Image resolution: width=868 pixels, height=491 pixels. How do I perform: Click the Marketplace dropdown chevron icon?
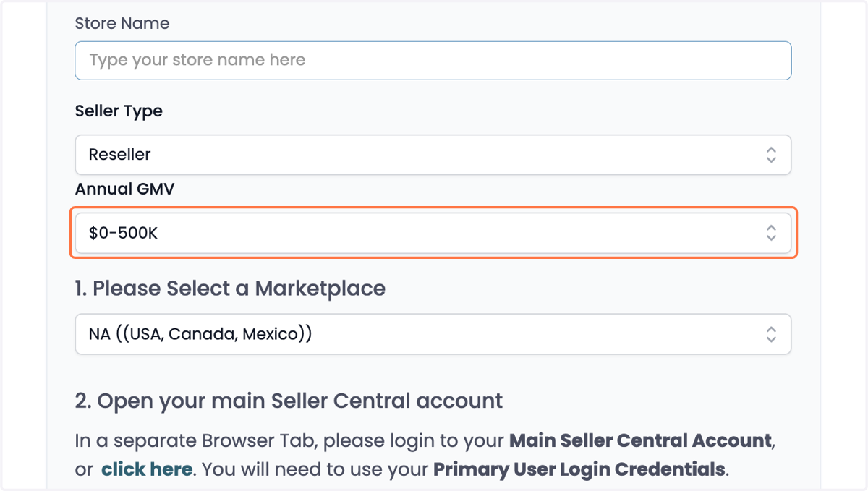coord(771,334)
